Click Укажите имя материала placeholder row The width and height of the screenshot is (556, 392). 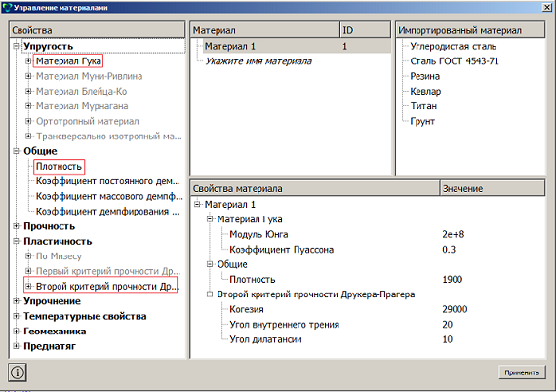[x=258, y=61]
